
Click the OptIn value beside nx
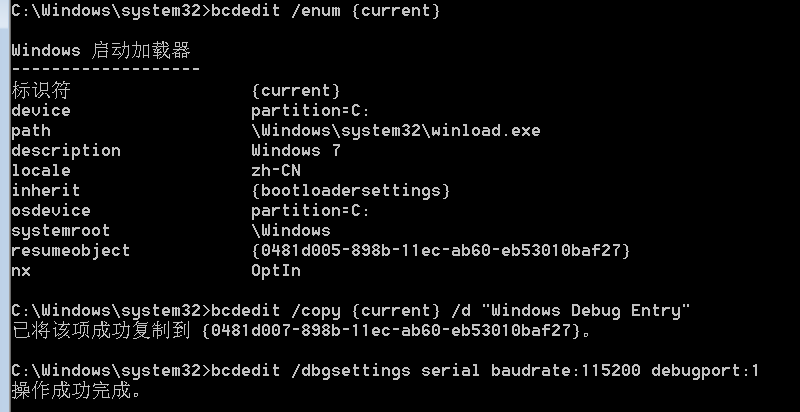(x=276, y=271)
